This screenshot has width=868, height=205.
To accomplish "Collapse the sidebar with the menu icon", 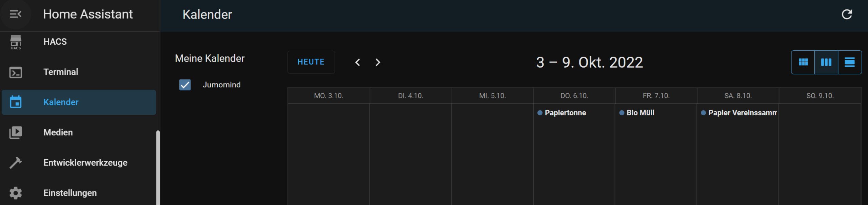I will (x=15, y=14).
